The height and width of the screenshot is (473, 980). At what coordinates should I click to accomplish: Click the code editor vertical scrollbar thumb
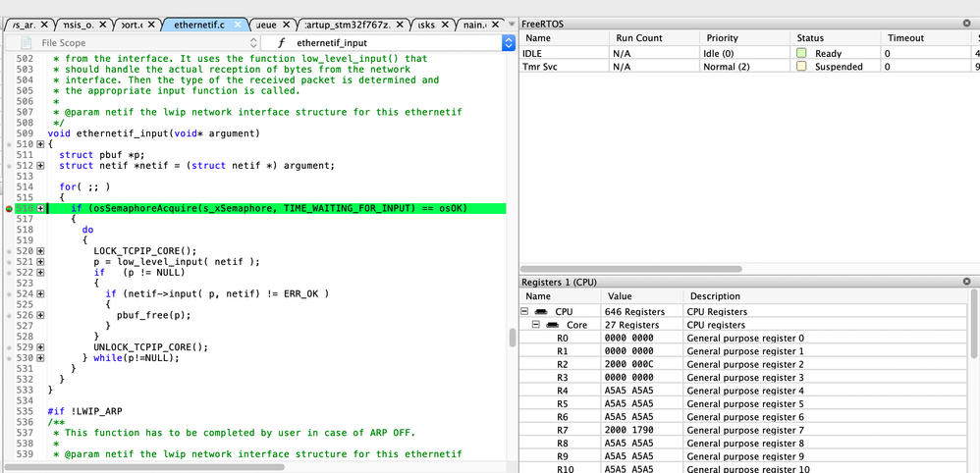(513, 338)
